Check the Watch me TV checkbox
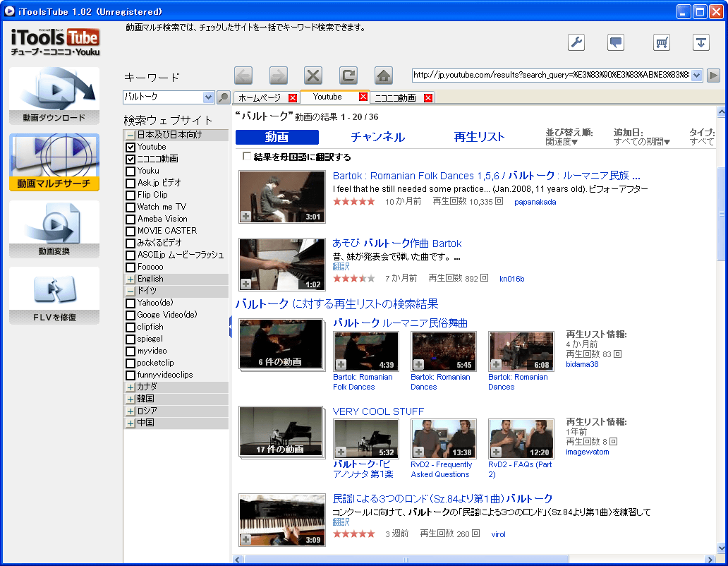This screenshot has height=566, width=728. click(x=131, y=207)
